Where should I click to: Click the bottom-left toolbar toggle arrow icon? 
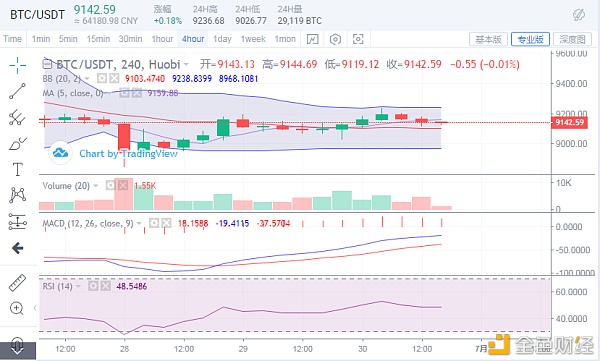[x=18, y=346]
